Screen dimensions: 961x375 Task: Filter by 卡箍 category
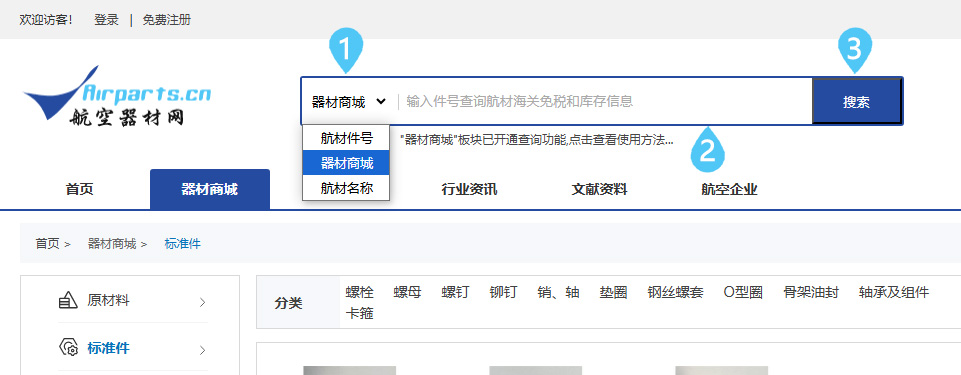[x=360, y=314]
